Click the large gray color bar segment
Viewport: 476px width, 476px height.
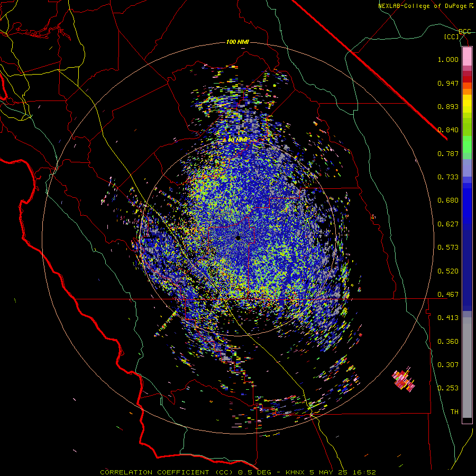coord(467,368)
